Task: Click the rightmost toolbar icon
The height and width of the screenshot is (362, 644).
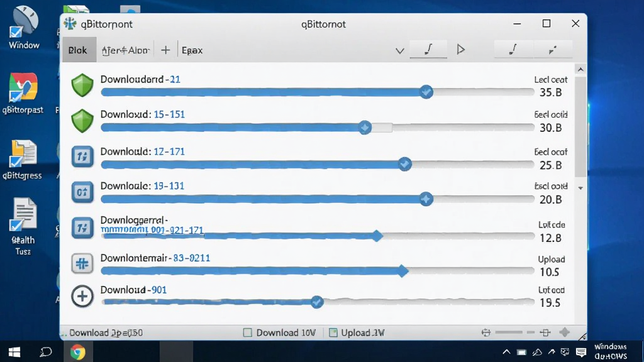Action: point(553,50)
